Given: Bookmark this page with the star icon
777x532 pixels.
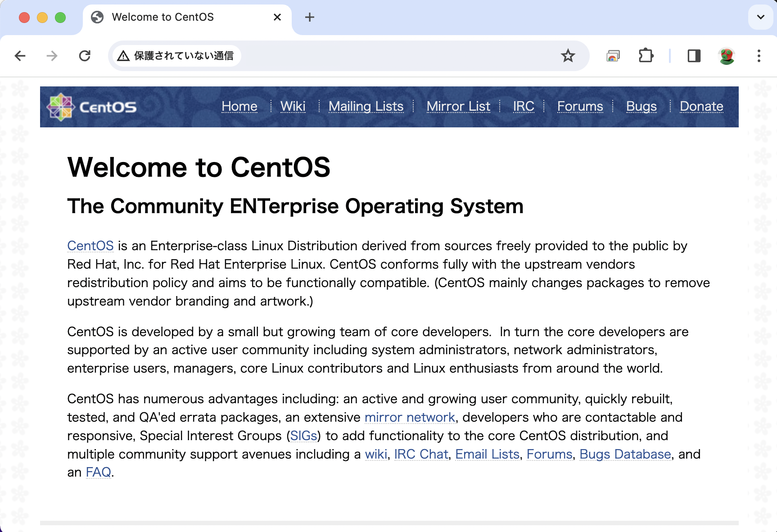Looking at the screenshot, I should tap(568, 55).
